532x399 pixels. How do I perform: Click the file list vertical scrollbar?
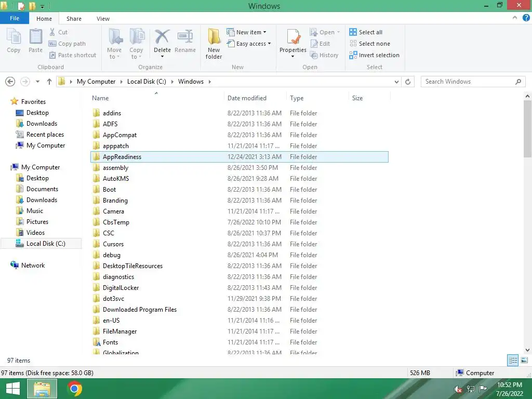tap(527, 128)
